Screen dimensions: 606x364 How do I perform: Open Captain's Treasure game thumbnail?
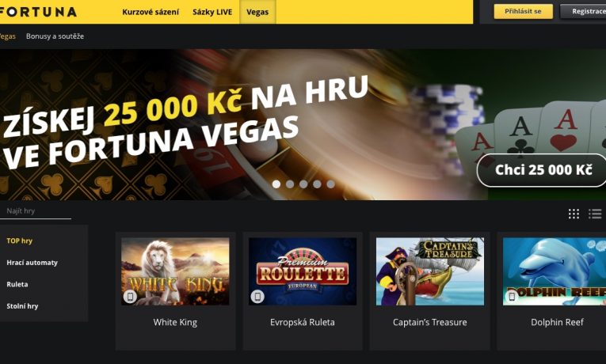click(x=430, y=271)
